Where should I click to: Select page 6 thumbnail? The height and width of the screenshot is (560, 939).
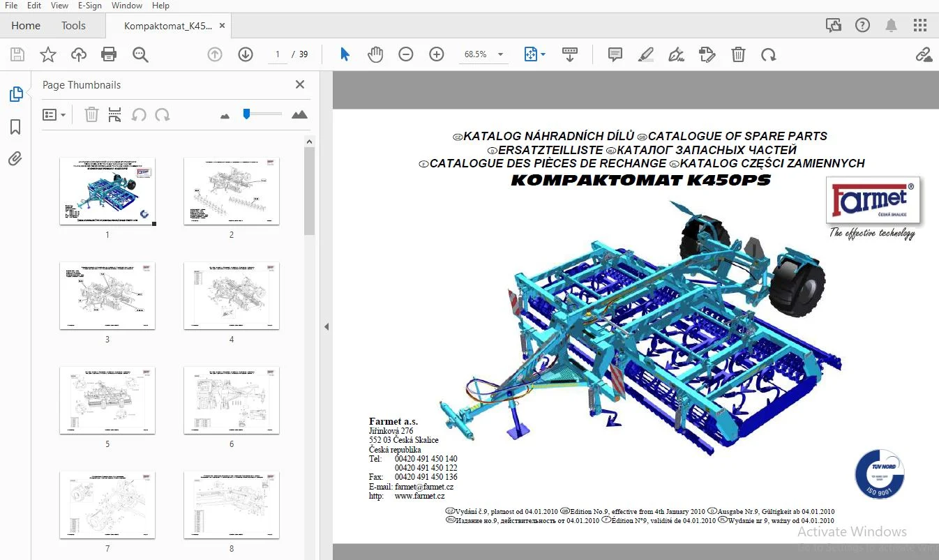232,400
